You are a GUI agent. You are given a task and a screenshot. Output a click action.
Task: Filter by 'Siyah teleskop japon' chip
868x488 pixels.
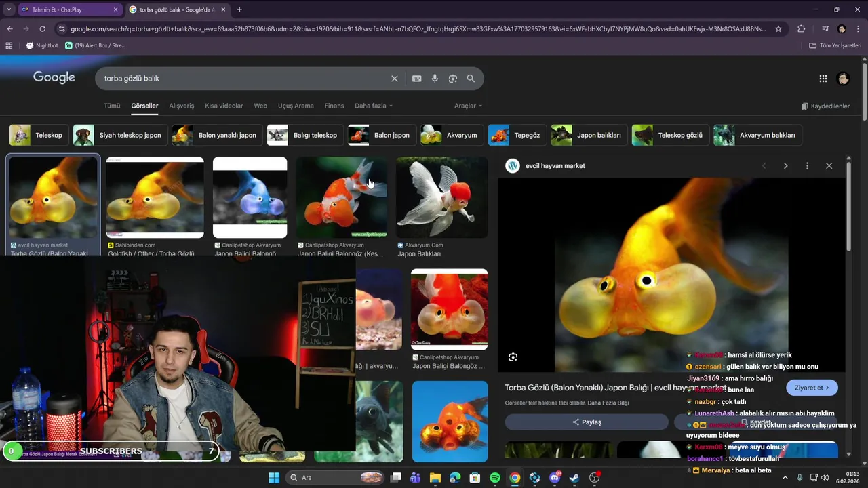tap(120, 135)
